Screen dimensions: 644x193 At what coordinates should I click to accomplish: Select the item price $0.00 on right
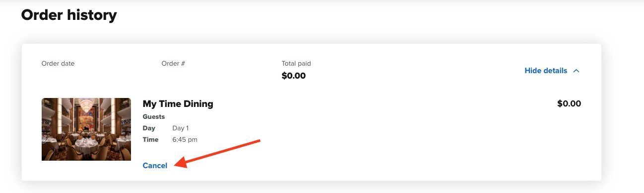pos(569,104)
